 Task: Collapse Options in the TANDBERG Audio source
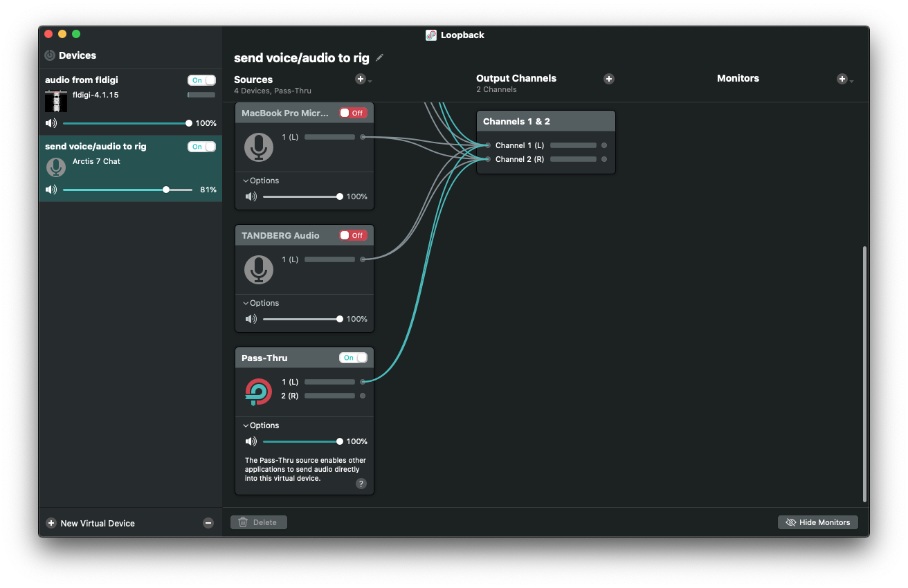point(261,303)
